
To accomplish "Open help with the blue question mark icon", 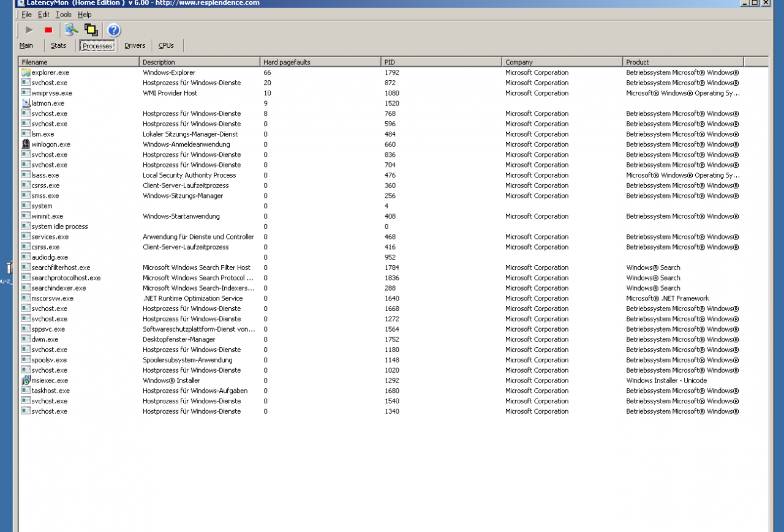I will click(x=114, y=30).
